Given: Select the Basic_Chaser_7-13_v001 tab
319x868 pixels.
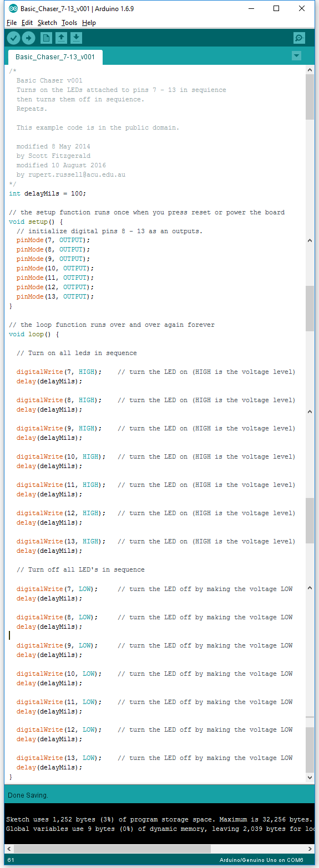Looking at the screenshot, I should pos(55,57).
